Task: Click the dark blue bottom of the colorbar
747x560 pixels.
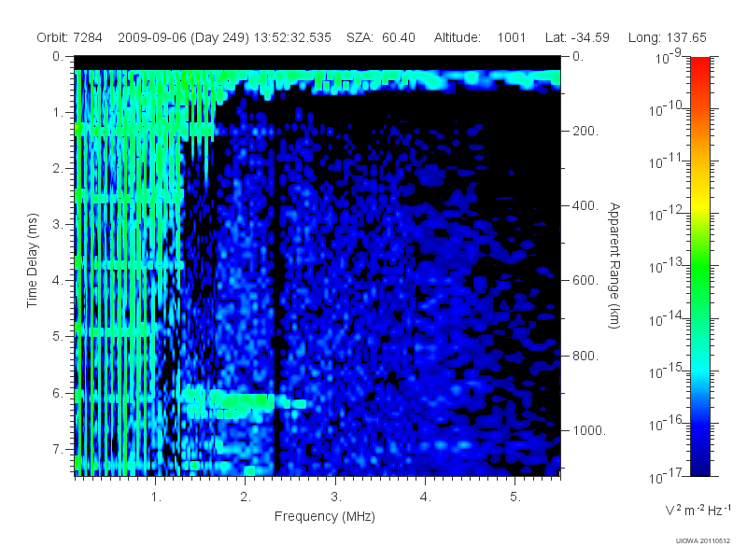Action: 700,464
